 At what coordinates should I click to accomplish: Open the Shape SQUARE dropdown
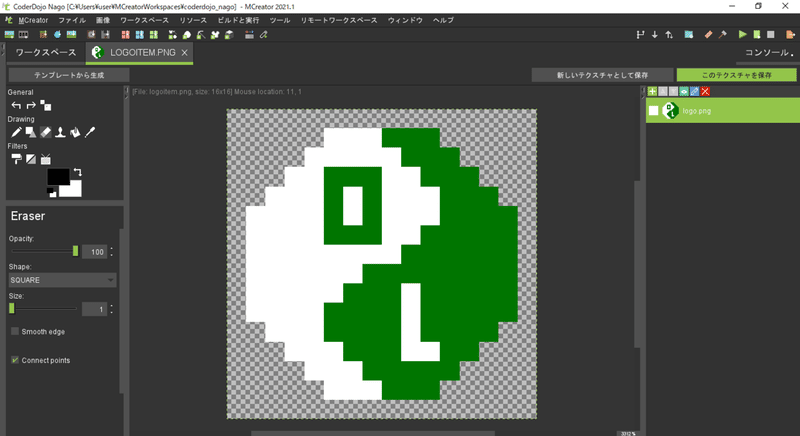[62, 280]
